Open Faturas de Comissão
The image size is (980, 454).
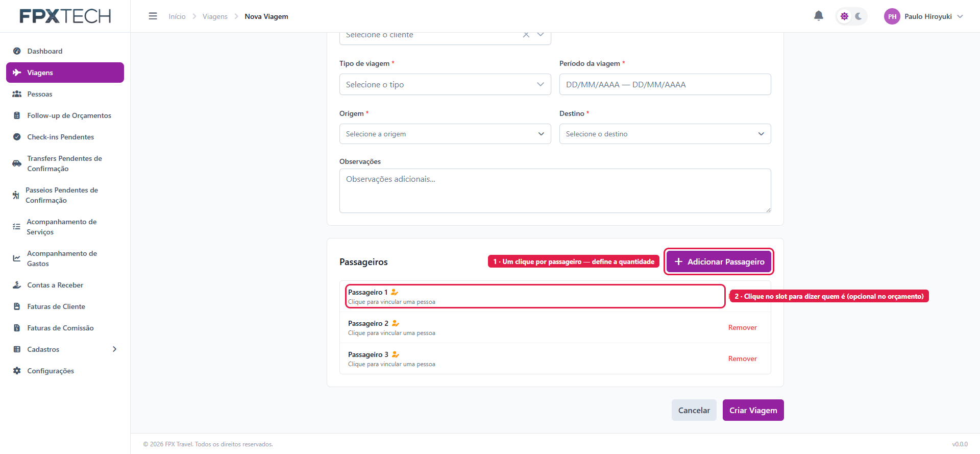point(65,328)
